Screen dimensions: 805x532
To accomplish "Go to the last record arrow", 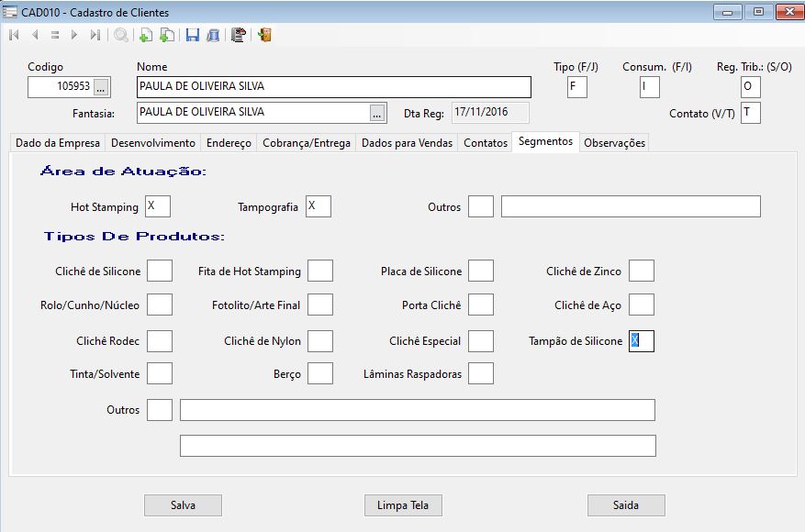I will 95,36.
